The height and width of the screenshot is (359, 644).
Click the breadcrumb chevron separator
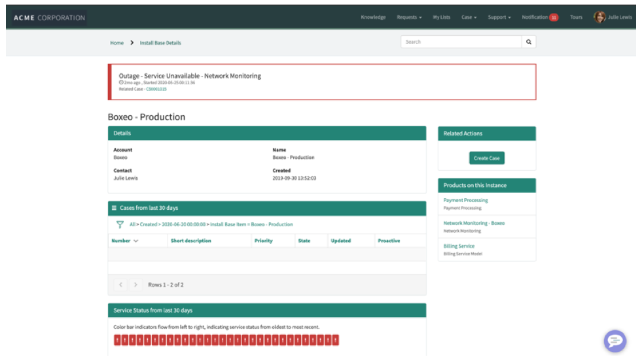click(x=132, y=43)
